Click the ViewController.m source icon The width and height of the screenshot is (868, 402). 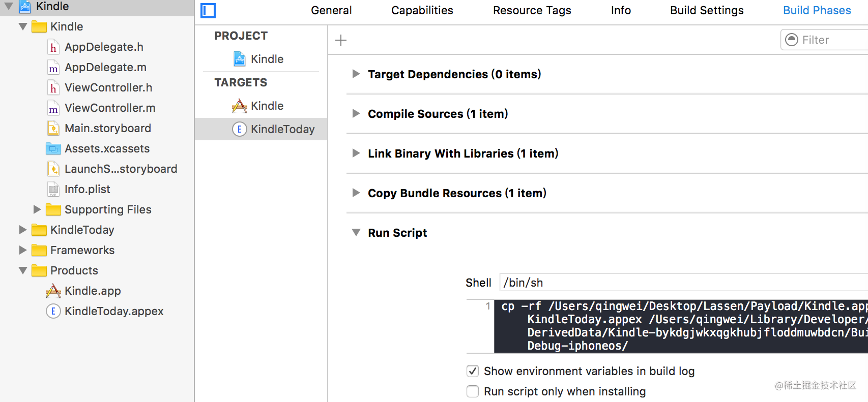coord(53,108)
